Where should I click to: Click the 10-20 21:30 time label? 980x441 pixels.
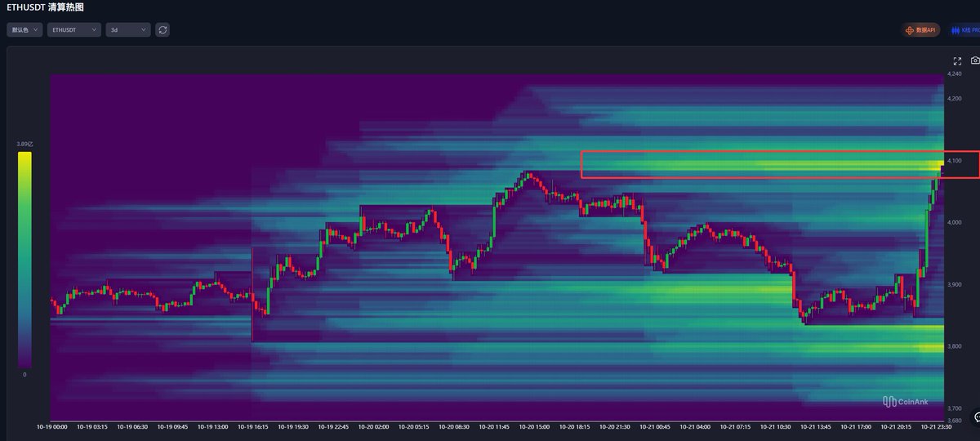(615, 426)
